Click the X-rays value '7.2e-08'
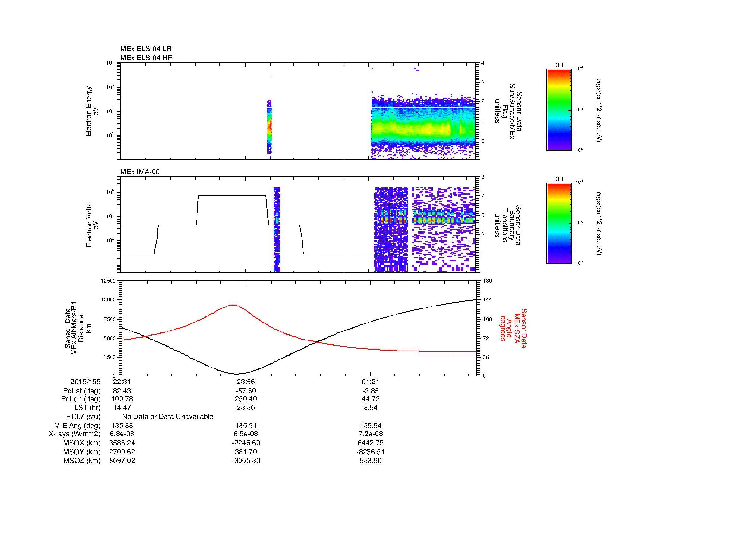The height and width of the screenshot is (534, 756). (x=371, y=434)
